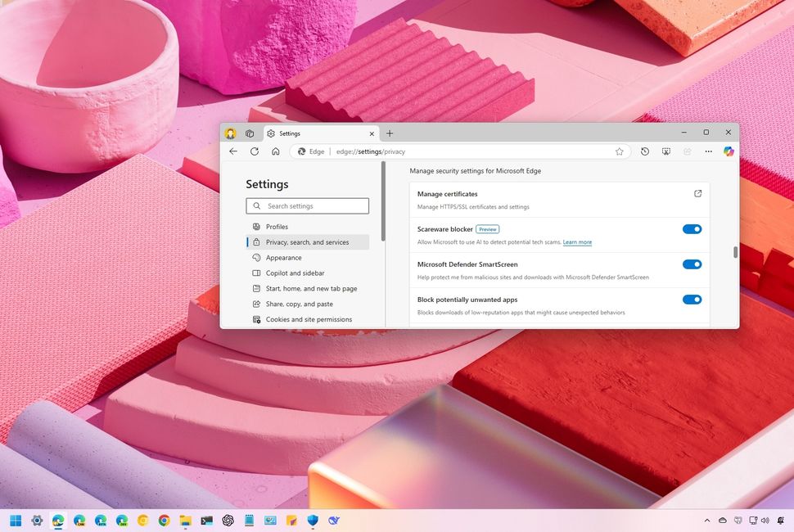
Task: Open the Learn more link about tech scams
Action: [577, 242]
